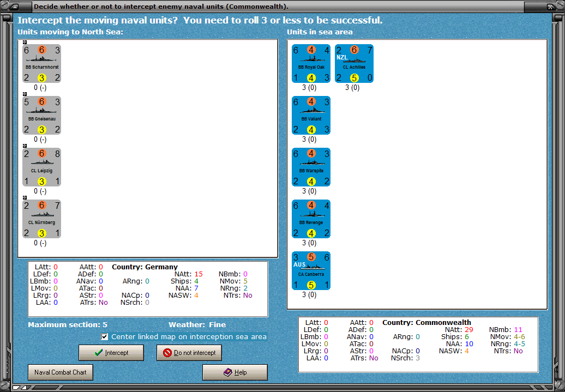Click the Units moving to North Sea heading

70,32
